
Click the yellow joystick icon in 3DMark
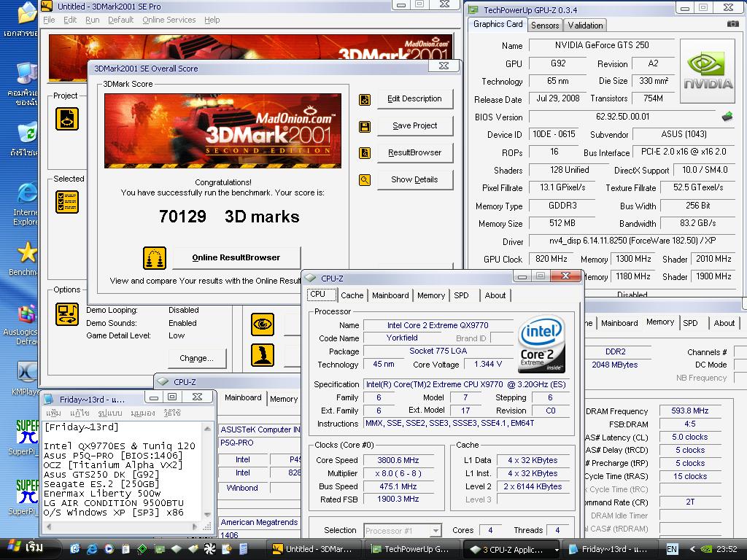coord(263,355)
